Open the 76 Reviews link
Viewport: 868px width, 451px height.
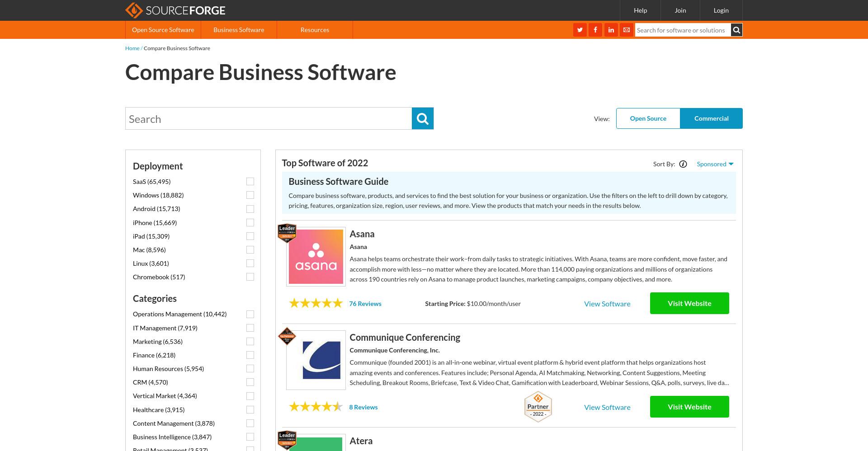(x=365, y=304)
